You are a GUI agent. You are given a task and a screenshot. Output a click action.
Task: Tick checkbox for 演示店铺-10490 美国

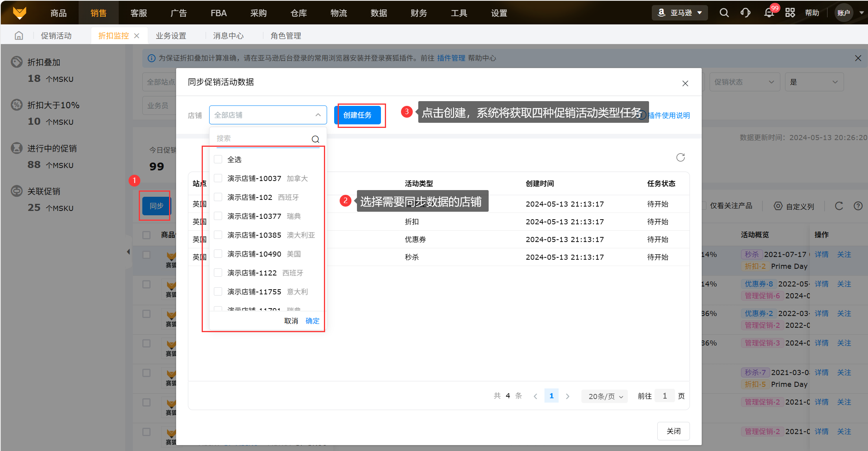(218, 253)
